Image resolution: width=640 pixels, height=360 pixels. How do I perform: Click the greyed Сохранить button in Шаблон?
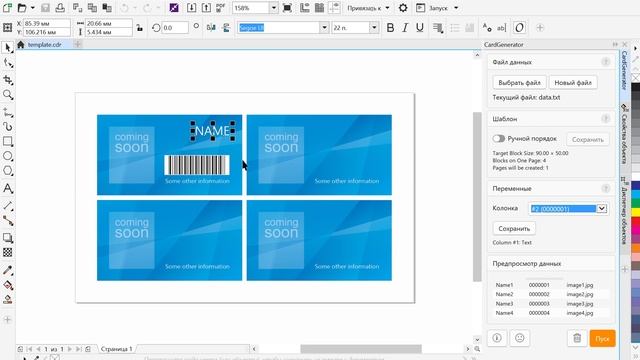click(587, 139)
